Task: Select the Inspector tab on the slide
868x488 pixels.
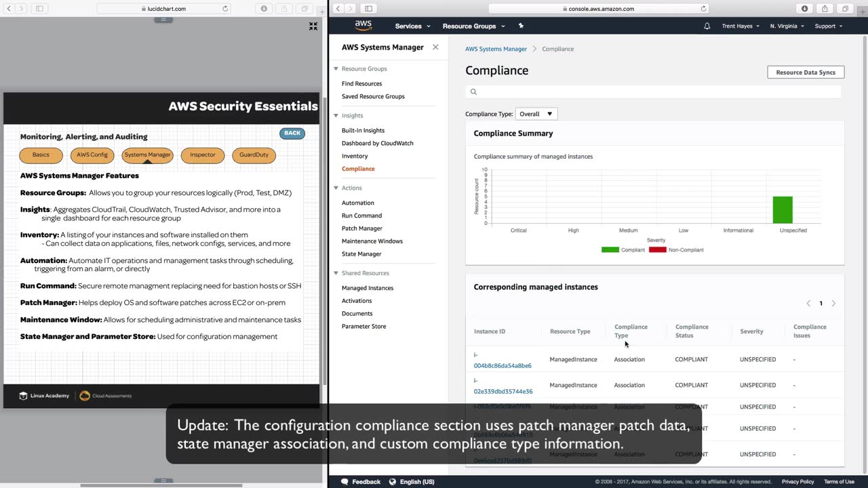Action: [203, 155]
